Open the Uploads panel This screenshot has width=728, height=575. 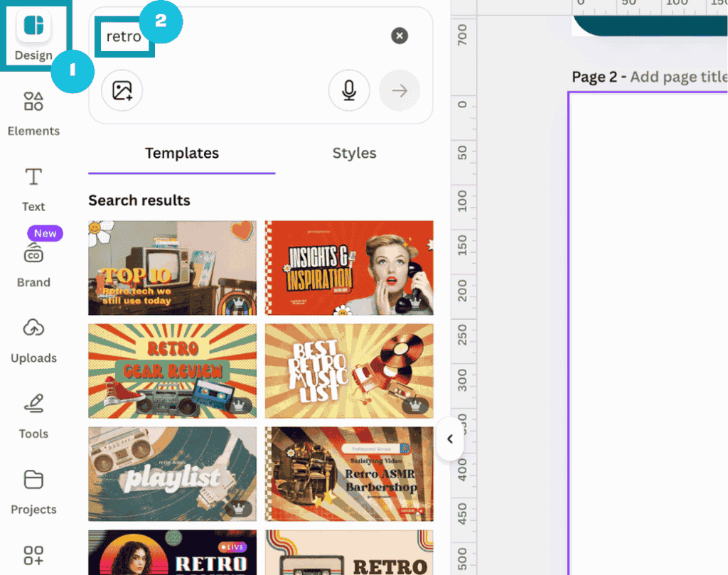click(x=33, y=339)
